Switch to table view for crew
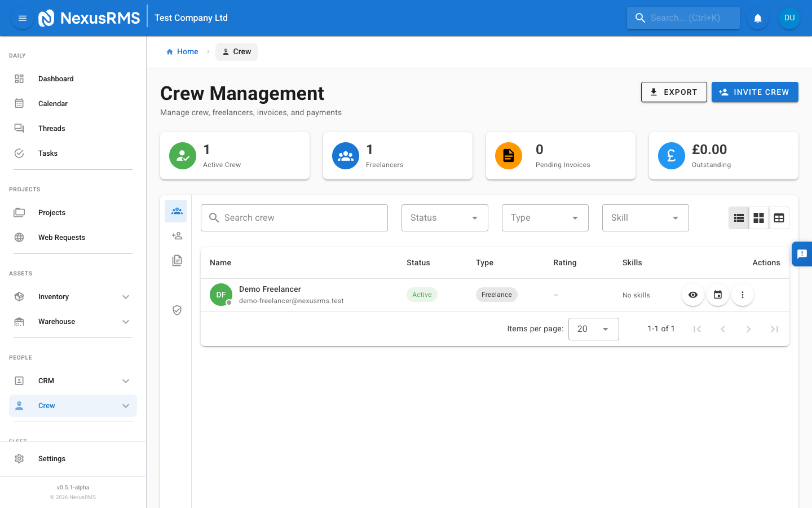 (x=779, y=217)
